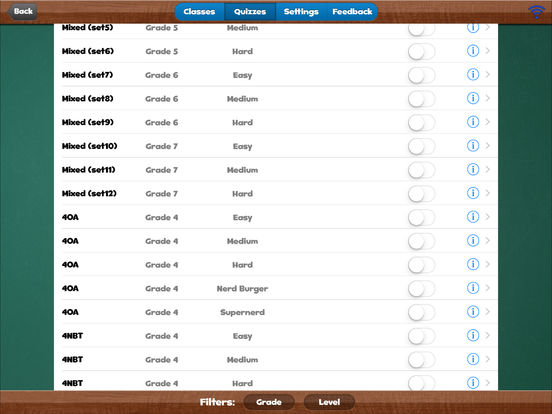Open info for Mixed (set7) quiz

click(x=473, y=74)
